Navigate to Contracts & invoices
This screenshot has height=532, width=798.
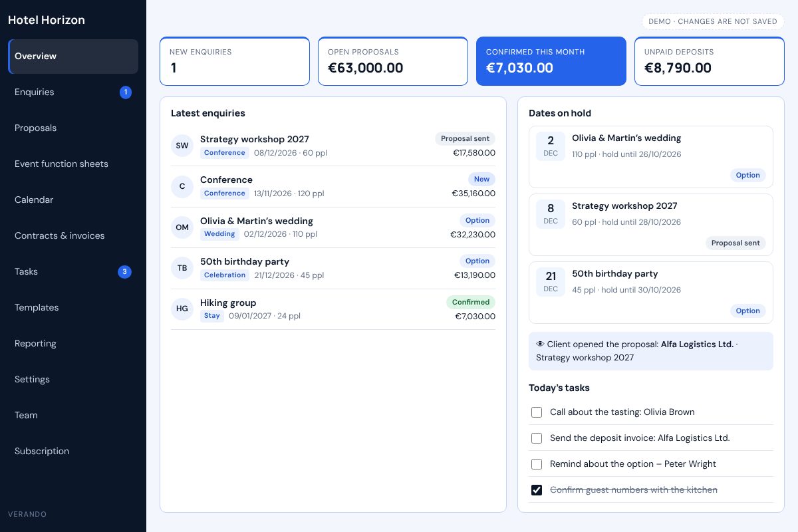73,236
